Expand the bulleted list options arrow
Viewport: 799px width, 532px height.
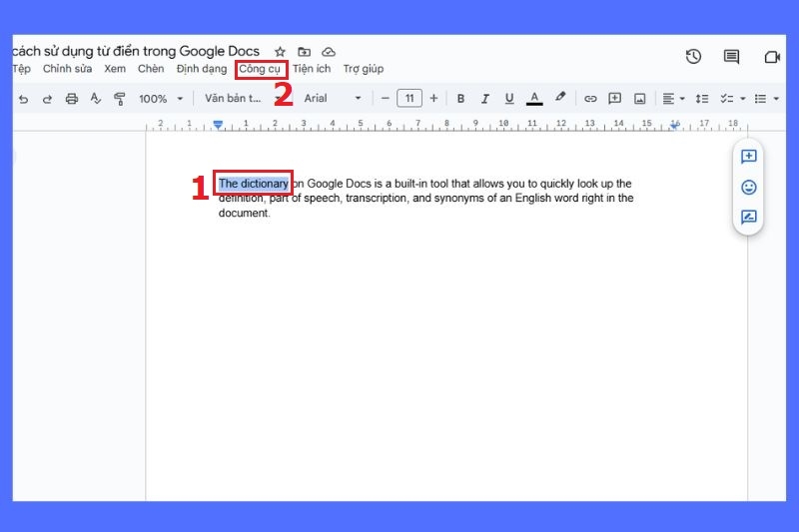point(776,99)
